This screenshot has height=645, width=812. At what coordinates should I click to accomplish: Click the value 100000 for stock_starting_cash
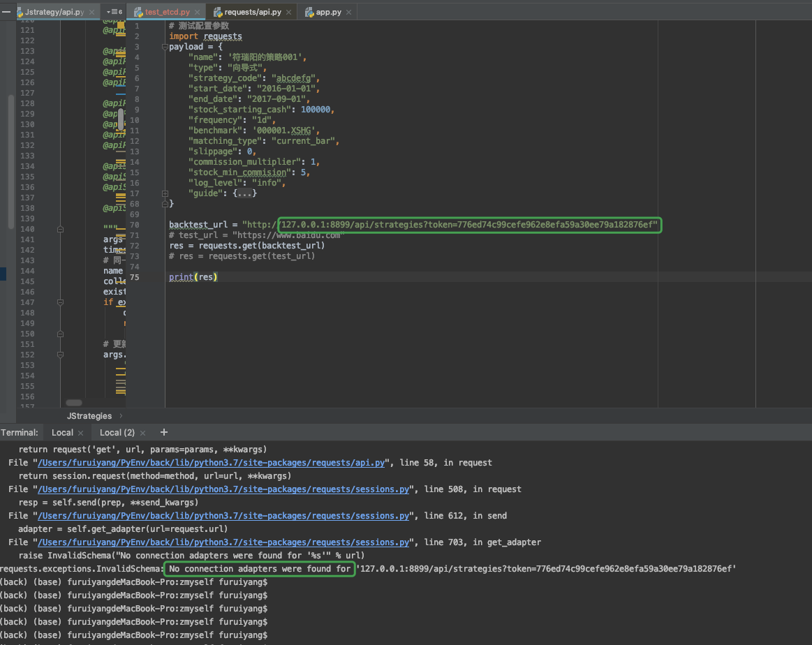(x=316, y=110)
